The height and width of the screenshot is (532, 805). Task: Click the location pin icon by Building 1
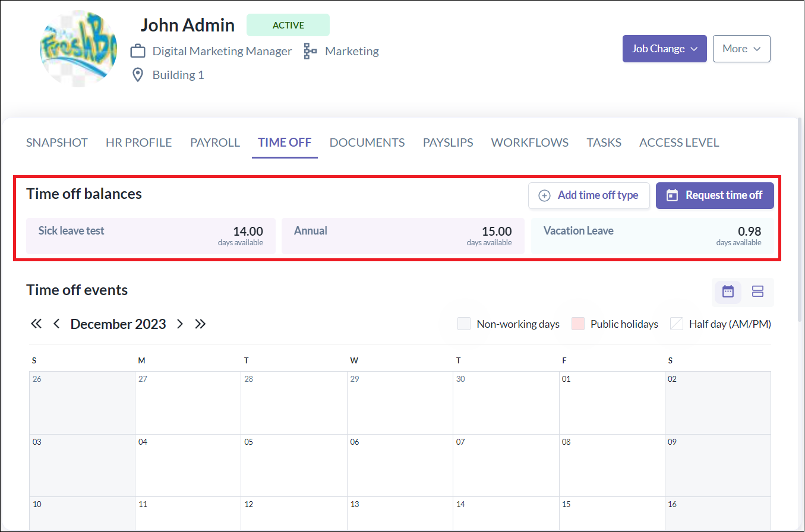click(x=138, y=75)
